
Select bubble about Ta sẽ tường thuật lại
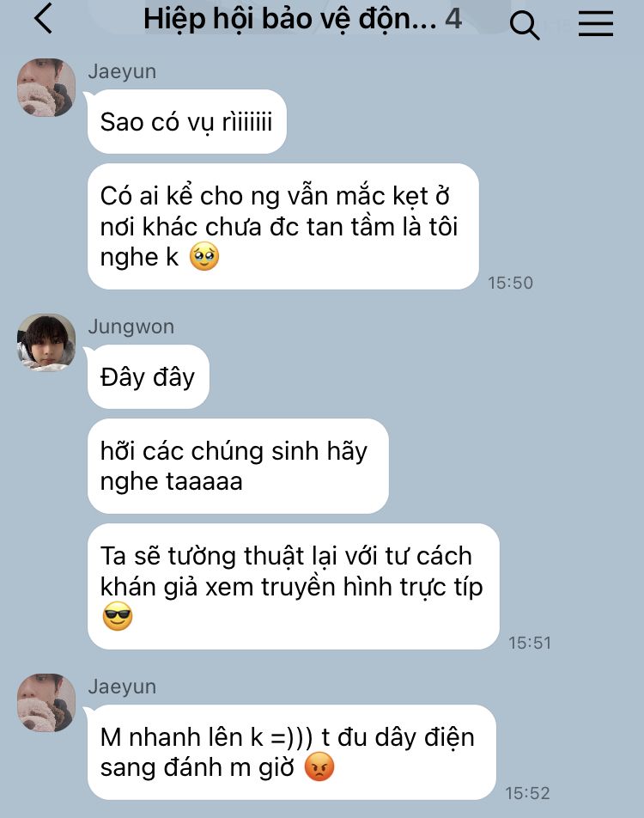coord(293,586)
